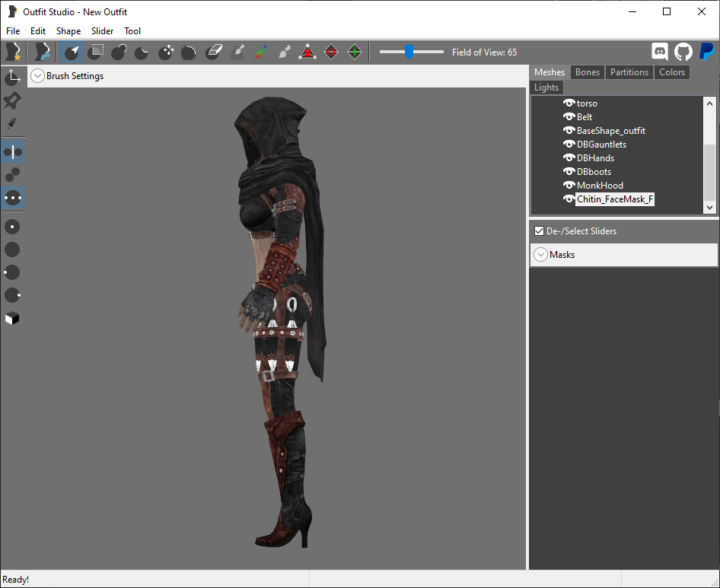Choose the Move brush tool
The width and height of the screenshot is (720, 588).
(x=166, y=52)
